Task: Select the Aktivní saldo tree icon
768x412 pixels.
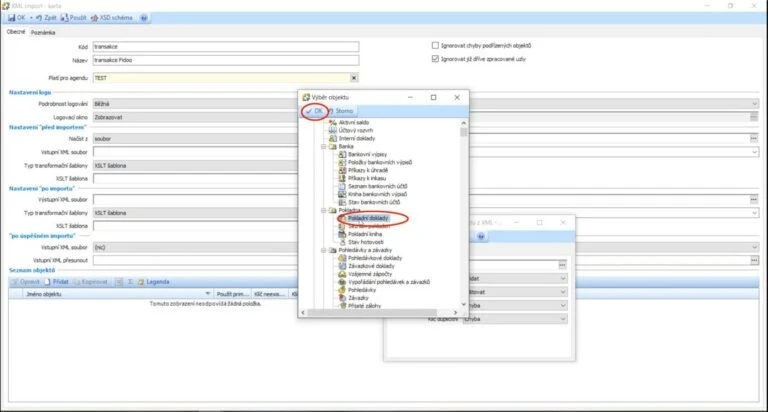Action: tap(333, 122)
